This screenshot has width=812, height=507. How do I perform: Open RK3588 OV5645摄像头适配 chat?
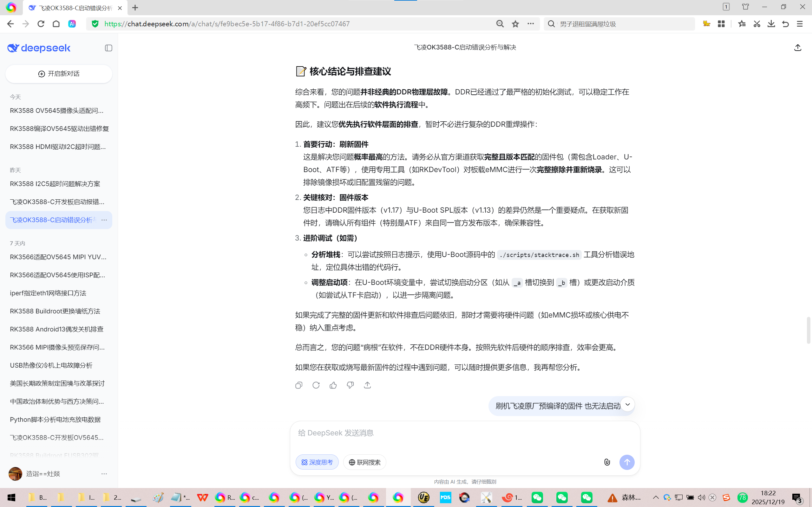(57, 111)
